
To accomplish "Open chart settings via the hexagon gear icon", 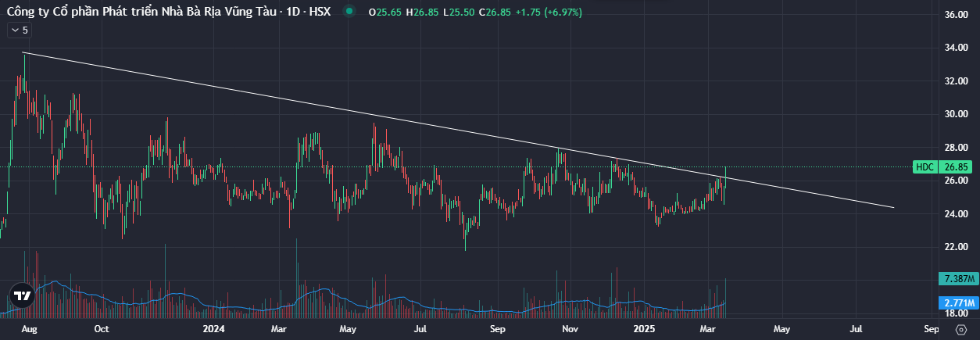I will pyautogui.click(x=960, y=330).
